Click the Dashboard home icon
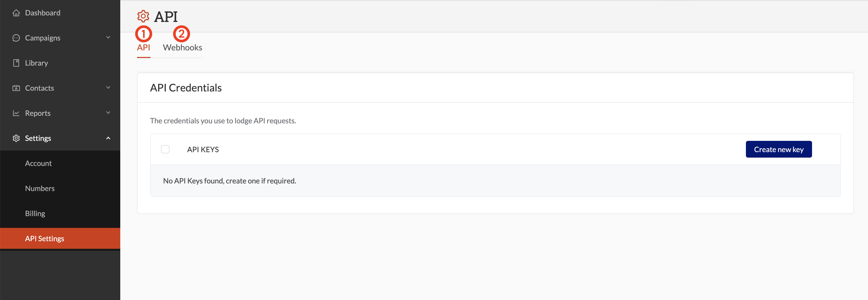This screenshot has width=868, height=300. pyautogui.click(x=16, y=13)
